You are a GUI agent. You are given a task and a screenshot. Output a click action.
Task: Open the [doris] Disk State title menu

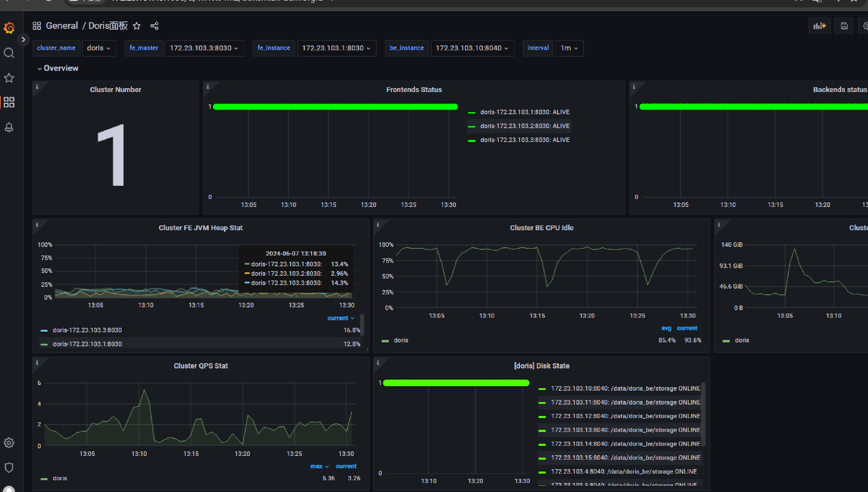pos(542,366)
